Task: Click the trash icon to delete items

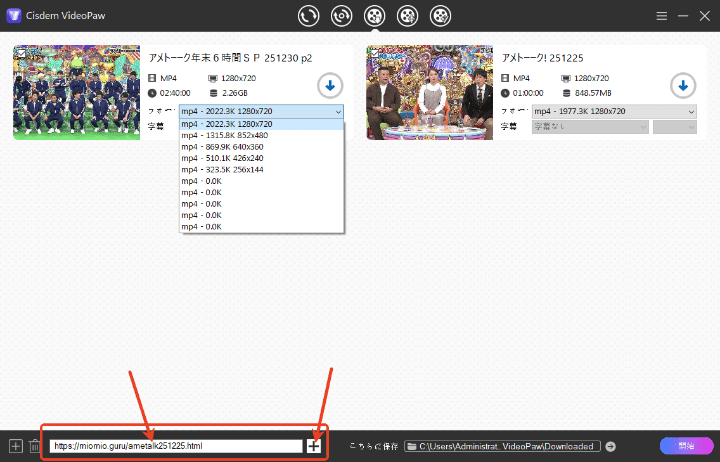Action: [x=35, y=446]
